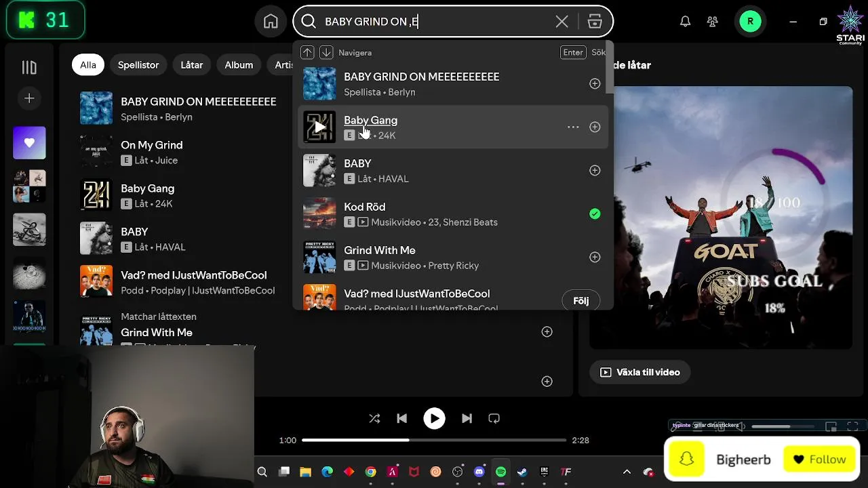Open the green R profile avatar

750,22
